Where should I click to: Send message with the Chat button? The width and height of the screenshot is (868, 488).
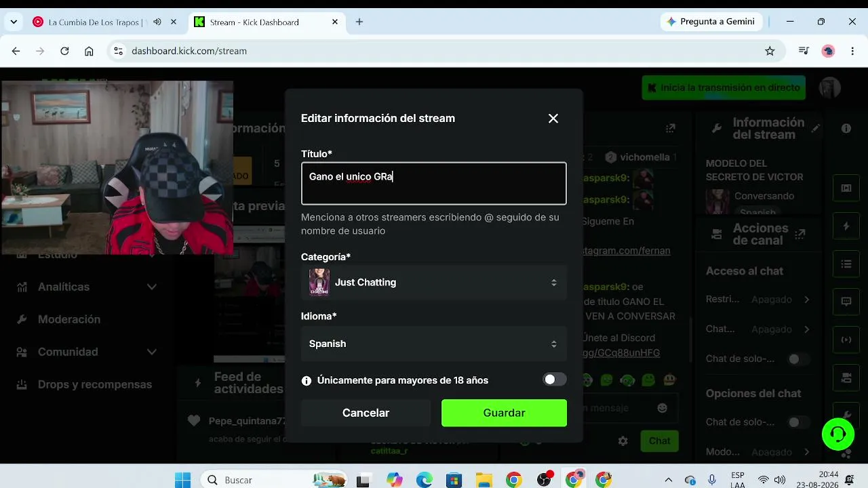[659, 441]
